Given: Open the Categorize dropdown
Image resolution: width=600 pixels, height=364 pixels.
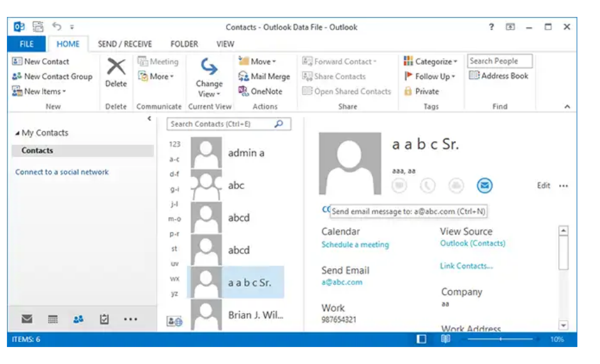Looking at the screenshot, I should coord(431,62).
